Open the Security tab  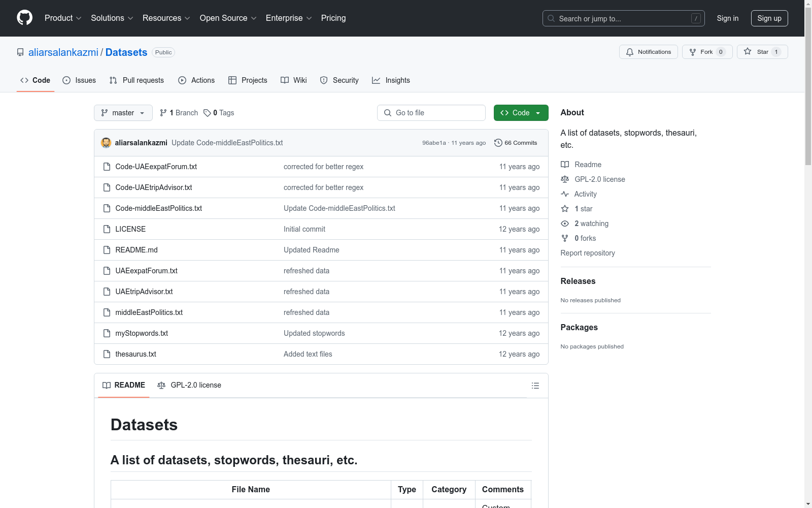pyautogui.click(x=339, y=80)
